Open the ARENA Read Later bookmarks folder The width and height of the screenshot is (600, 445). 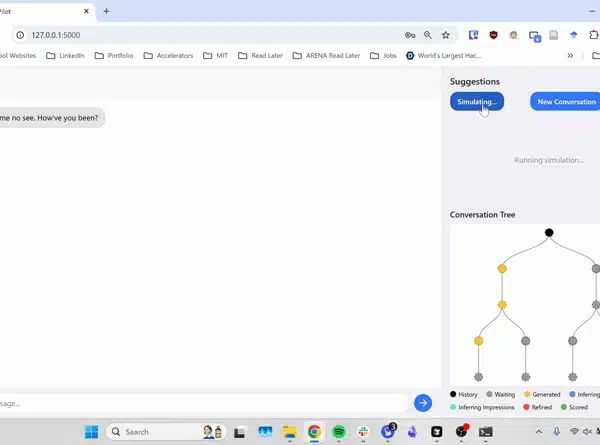(x=326, y=55)
